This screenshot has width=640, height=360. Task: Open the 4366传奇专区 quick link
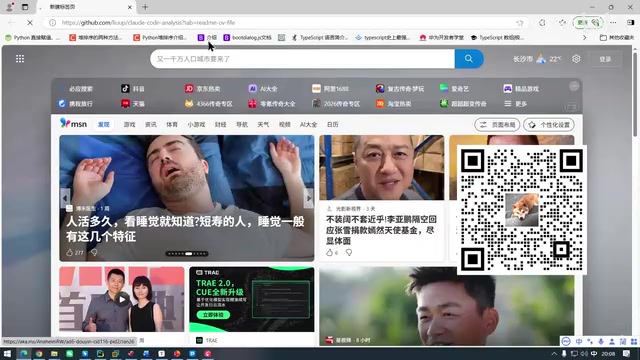[x=209, y=104]
